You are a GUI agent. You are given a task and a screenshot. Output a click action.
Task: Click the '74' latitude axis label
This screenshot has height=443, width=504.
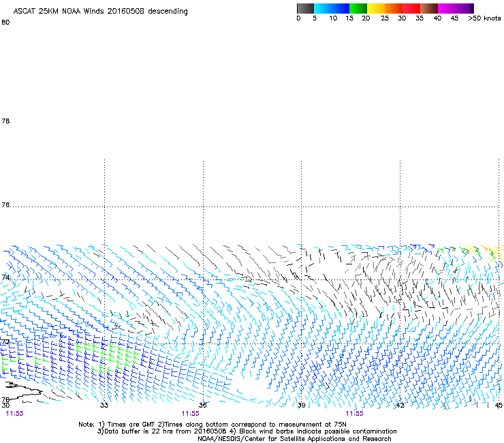pyautogui.click(x=5, y=277)
